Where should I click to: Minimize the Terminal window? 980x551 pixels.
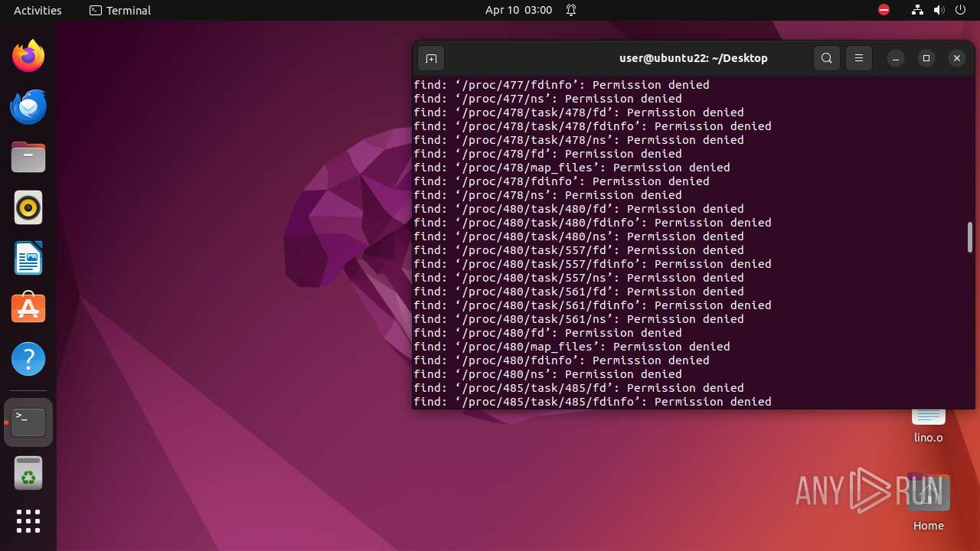coord(896,58)
